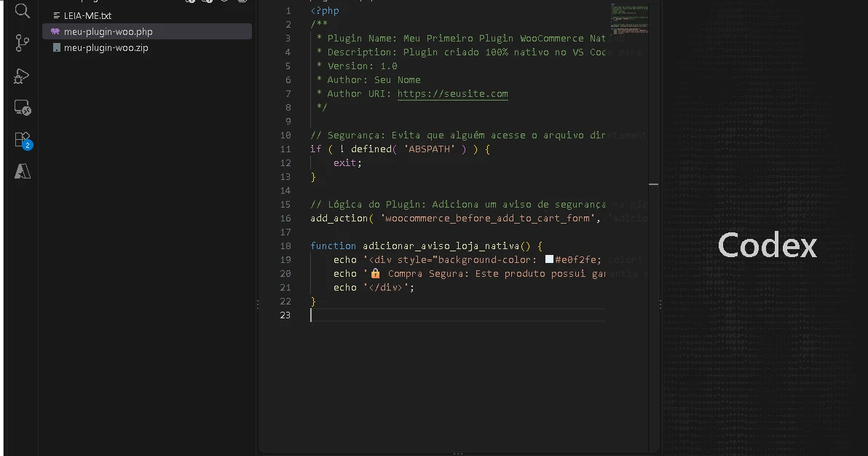
Task: Open Extensions view with badge 2
Action: tap(23, 140)
